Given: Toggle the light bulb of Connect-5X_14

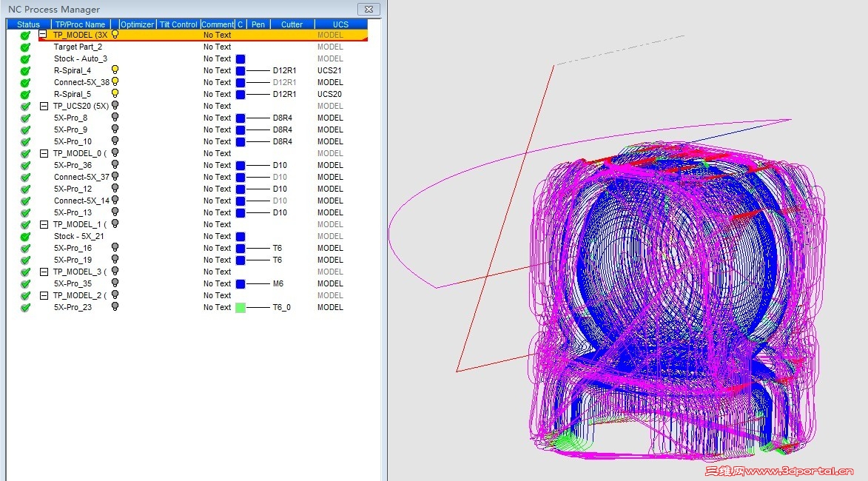Looking at the screenshot, I should click(x=115, y=201).
